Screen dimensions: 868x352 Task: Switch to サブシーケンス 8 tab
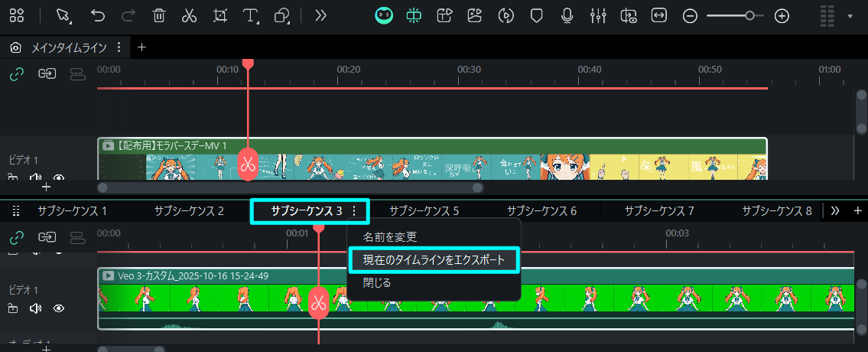pyautogui.click(x=777, y=210)
